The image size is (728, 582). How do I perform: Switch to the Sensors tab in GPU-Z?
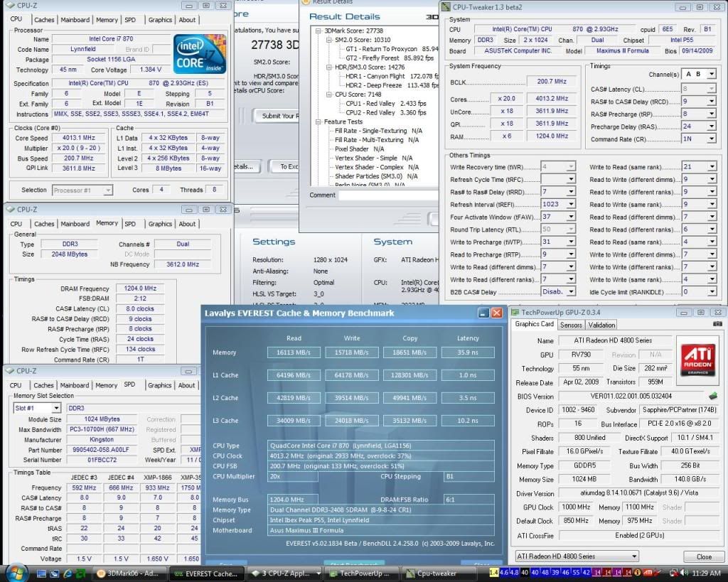pyautogui.click(x=571, y=325)
